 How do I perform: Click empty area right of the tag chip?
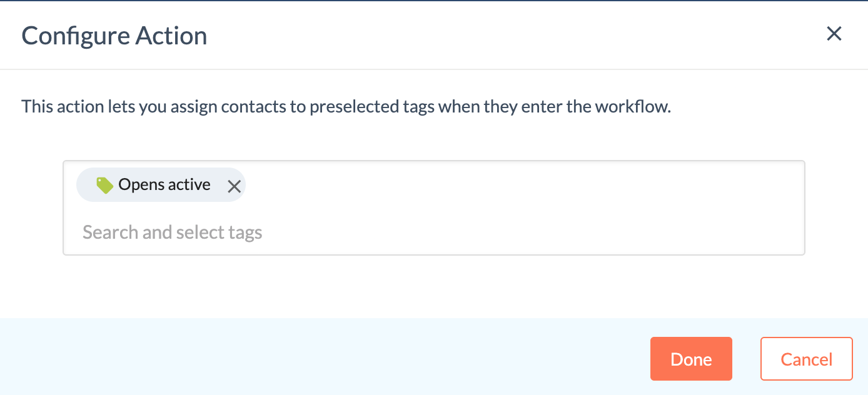500,185
